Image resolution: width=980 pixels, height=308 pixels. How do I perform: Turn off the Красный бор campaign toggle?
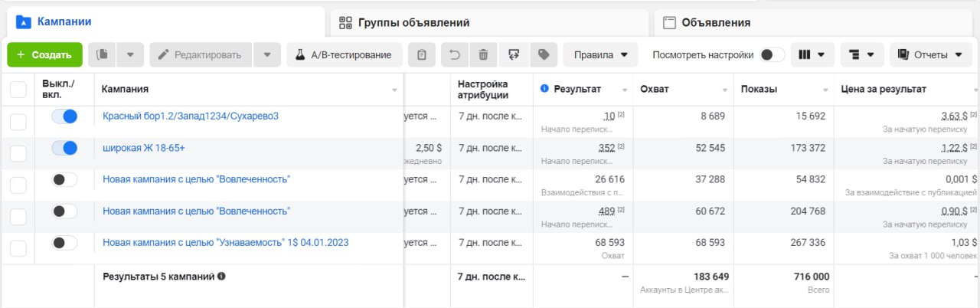64,116
